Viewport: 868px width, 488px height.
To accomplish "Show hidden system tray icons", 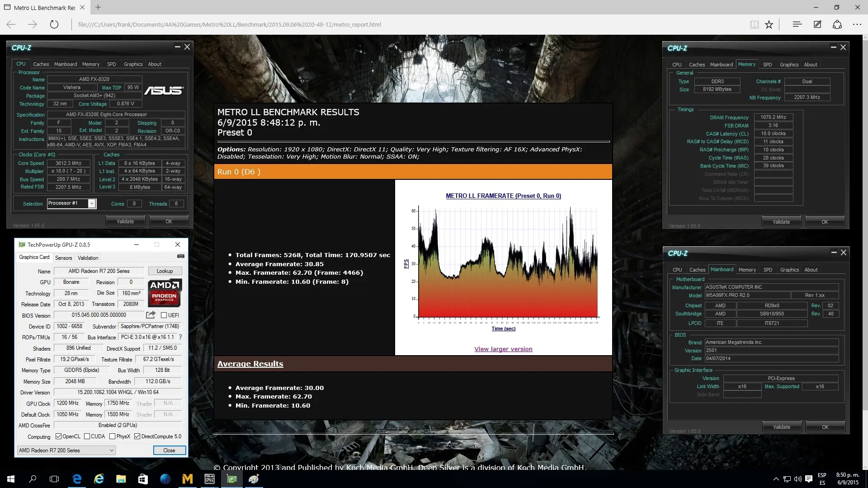I will coord(776,479).
